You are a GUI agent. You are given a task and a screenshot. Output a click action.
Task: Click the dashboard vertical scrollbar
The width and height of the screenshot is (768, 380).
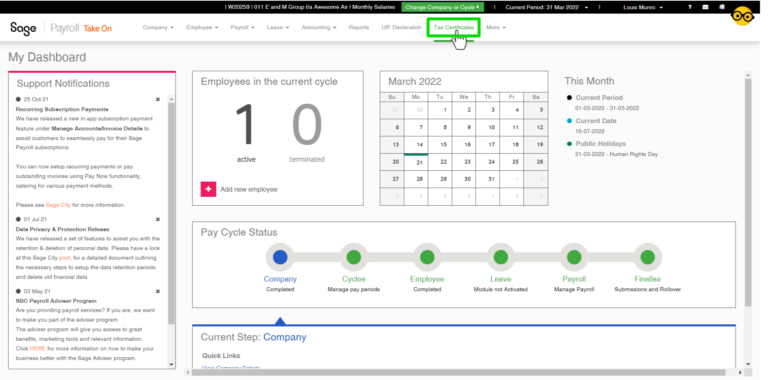(x=748, y=191)
